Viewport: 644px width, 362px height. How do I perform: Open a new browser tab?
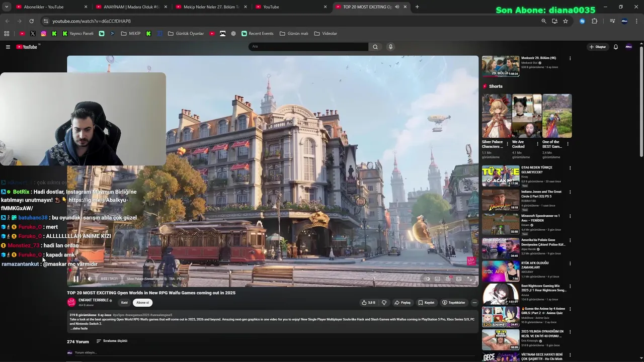(x=417, y=7)
